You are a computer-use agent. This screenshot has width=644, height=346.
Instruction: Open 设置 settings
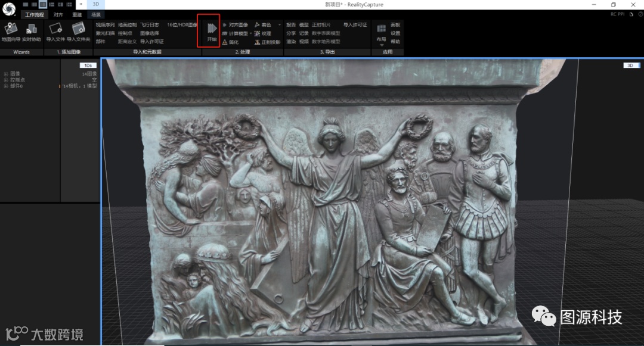[395, 33]
